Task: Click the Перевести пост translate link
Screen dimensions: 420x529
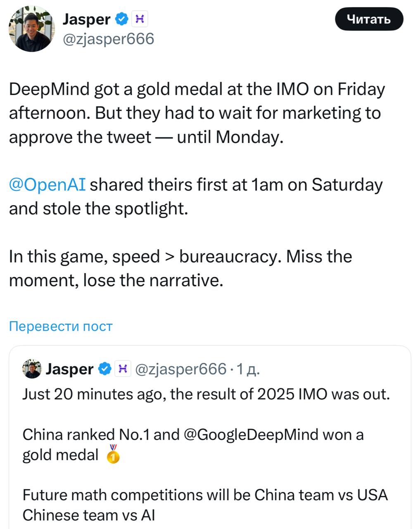Action: 60,326
